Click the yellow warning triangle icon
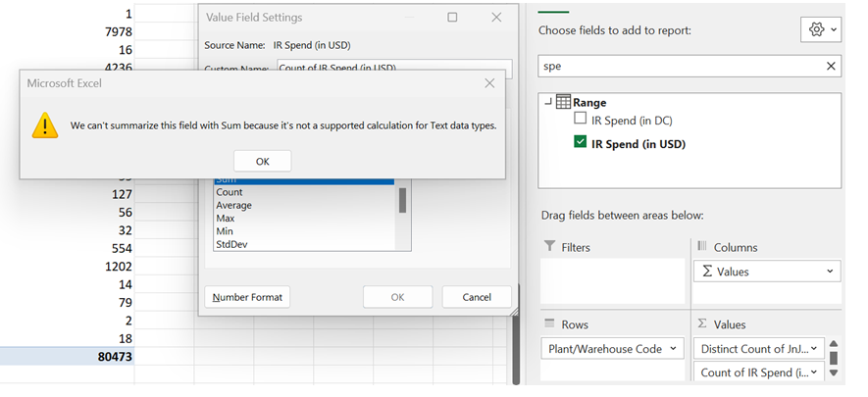This screenshot has width=868, height=397. click(45, 124)
